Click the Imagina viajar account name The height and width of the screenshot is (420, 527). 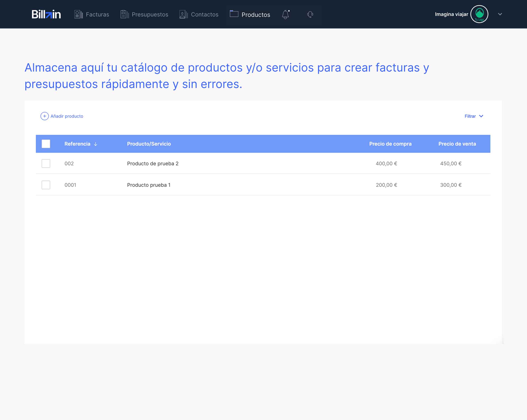tap(451, 14)
